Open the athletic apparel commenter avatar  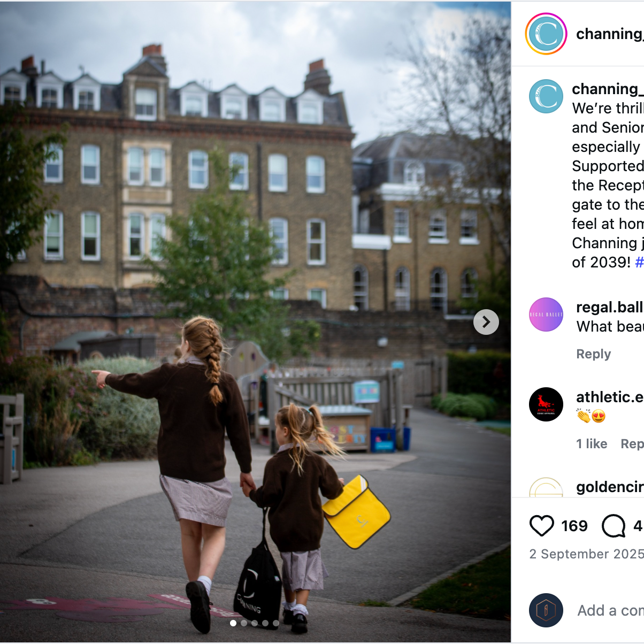point(546,404)
